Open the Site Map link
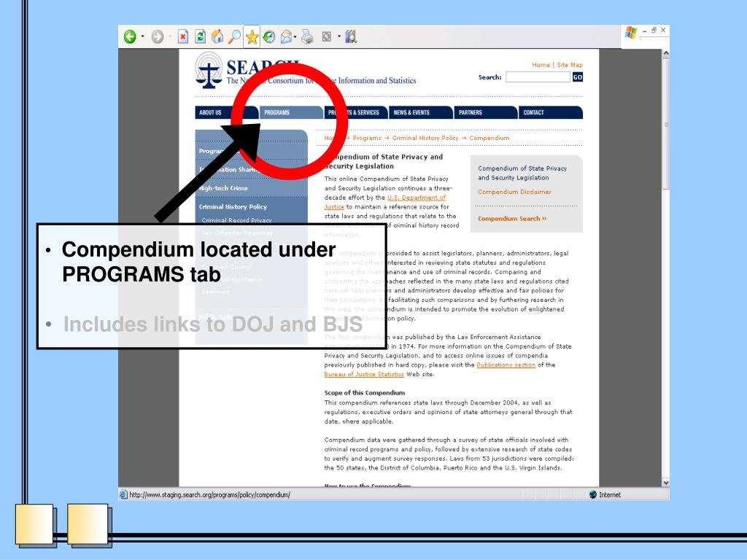The width and height of the screenshot is (747, 560). [570, 65]
